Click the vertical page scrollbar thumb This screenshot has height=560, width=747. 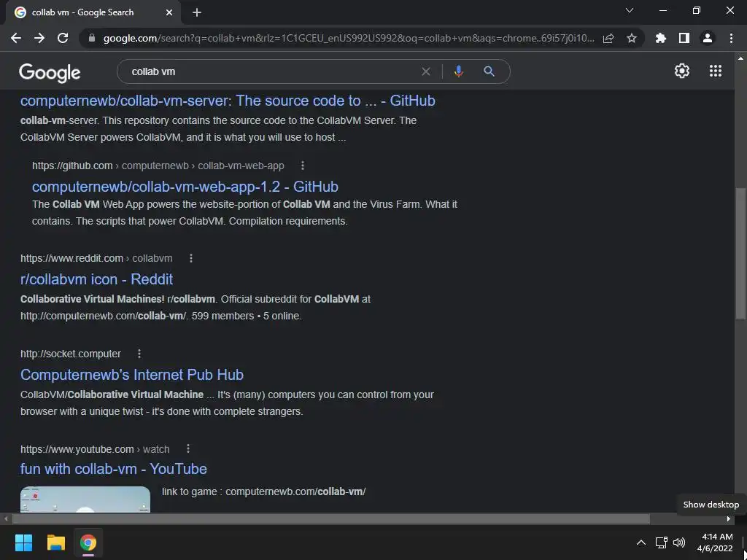click(740, 253)
